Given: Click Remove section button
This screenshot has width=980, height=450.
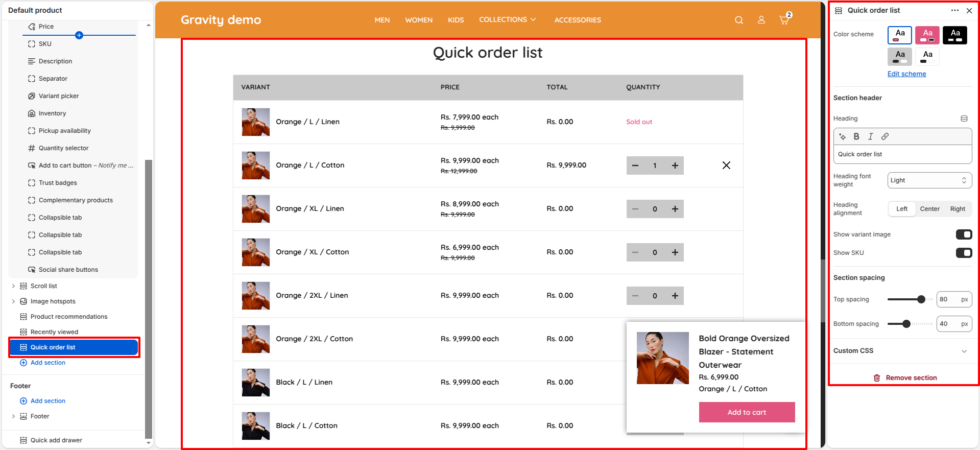Looking at the screenshot, I should click(x=905, y=378).
